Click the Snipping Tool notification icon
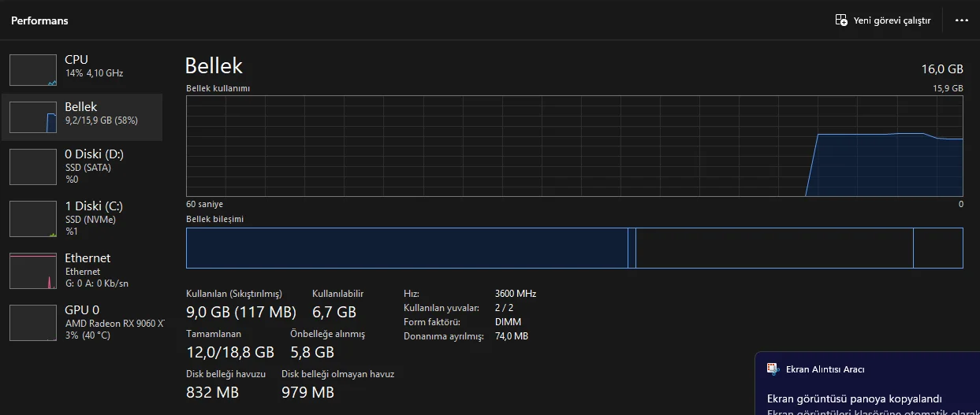This screenshot has height=415, width=980. tap(773, 369)
